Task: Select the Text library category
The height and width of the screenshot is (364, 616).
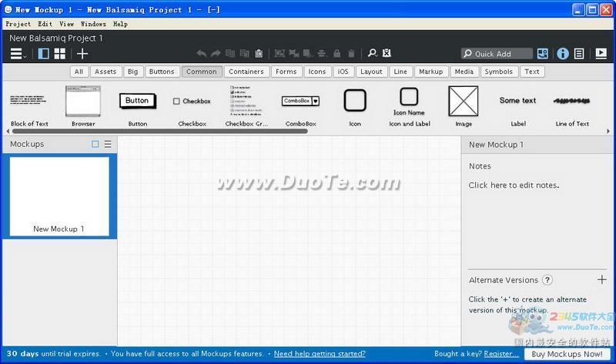Action: pyautogui.click(x=532, y=72)
